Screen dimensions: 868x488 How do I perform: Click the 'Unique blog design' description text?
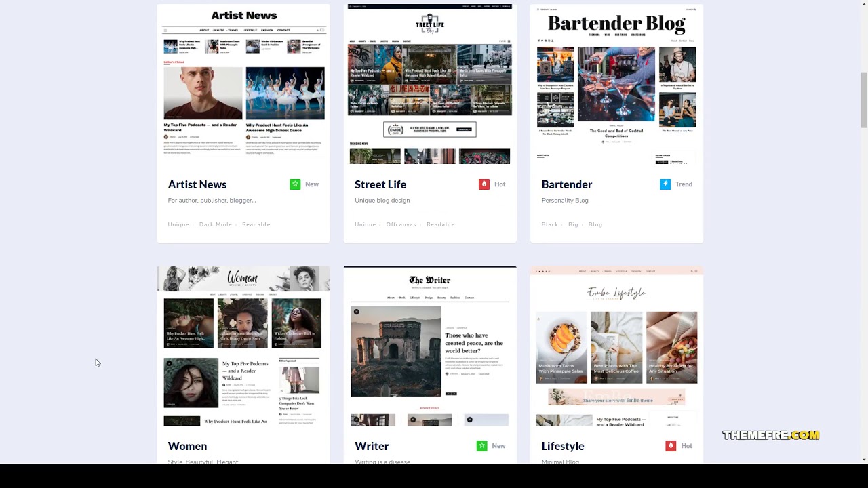(382, 201)
